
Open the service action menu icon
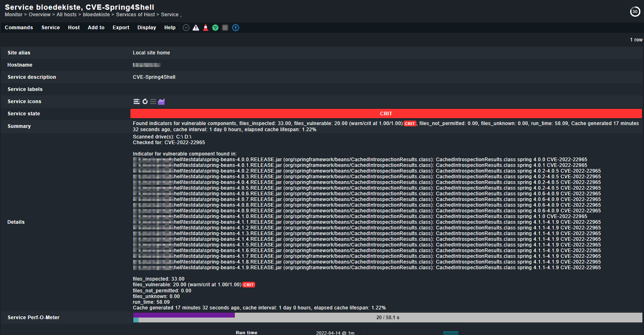click(137, 102)
